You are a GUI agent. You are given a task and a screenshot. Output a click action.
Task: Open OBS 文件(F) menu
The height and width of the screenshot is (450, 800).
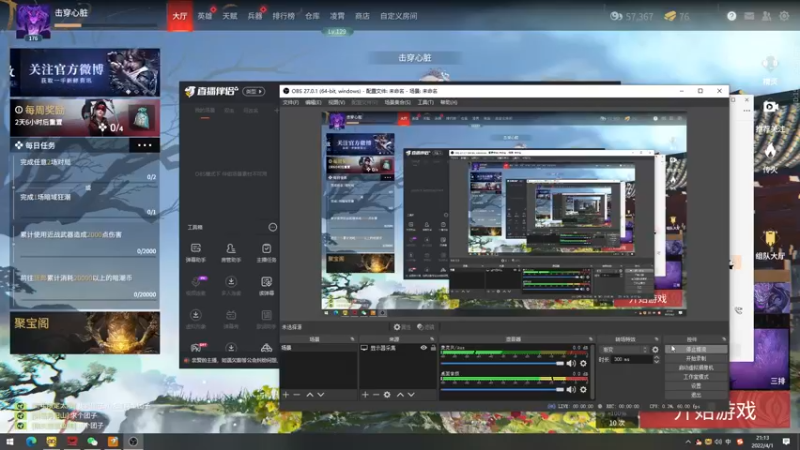[x=291, y=103]
